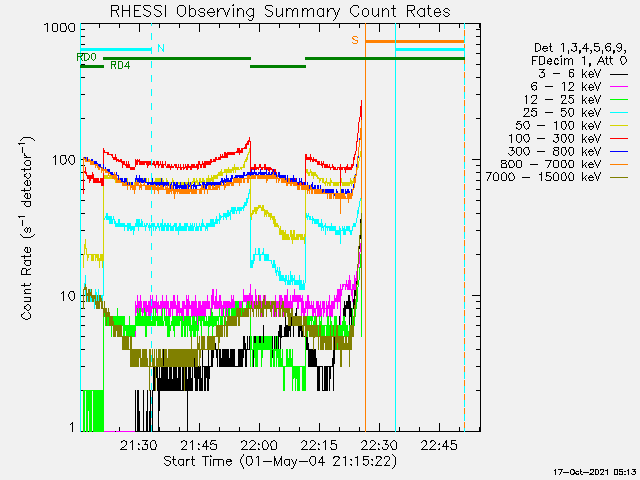Click the 22:00 time tick label

[259, 445]
